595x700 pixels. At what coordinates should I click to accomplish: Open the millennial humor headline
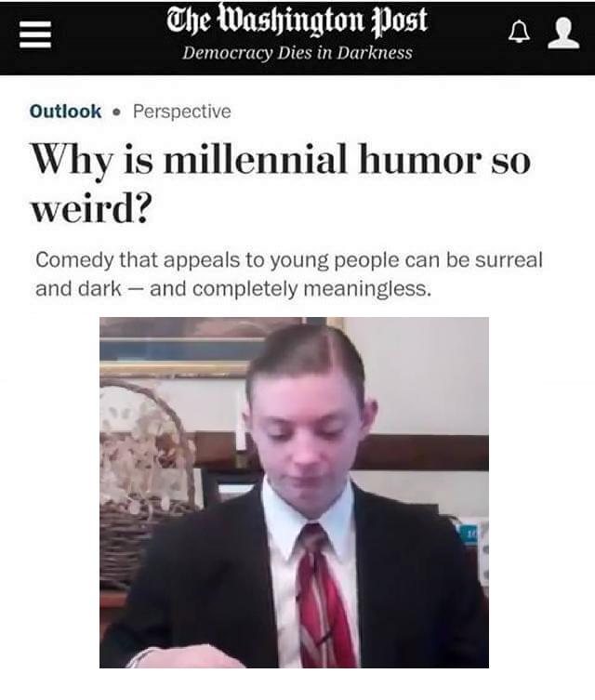281,184
